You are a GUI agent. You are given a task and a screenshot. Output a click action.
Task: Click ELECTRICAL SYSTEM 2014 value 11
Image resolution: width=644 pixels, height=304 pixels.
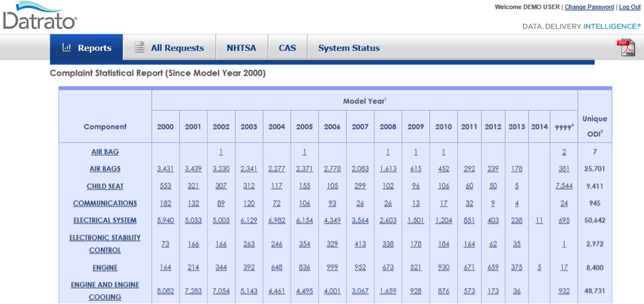pos(539,220)
